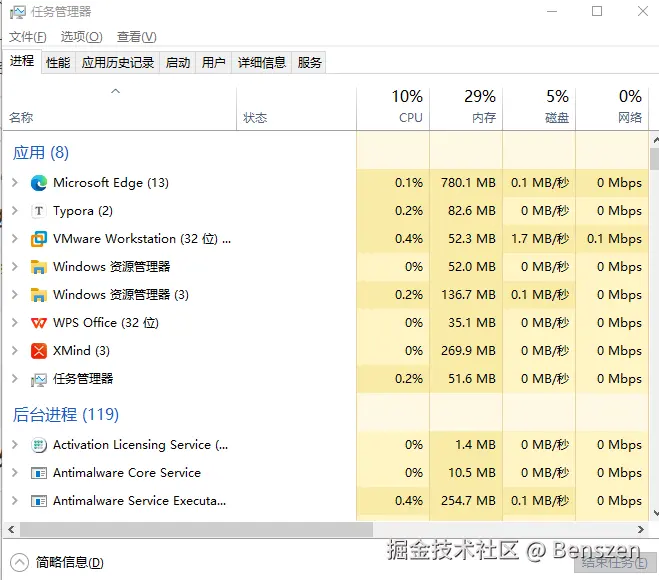This screenshot has width=659, height=580.
Task: Click the folder icon of Windows 资源管理器 (3)
Action: (39, 295)
